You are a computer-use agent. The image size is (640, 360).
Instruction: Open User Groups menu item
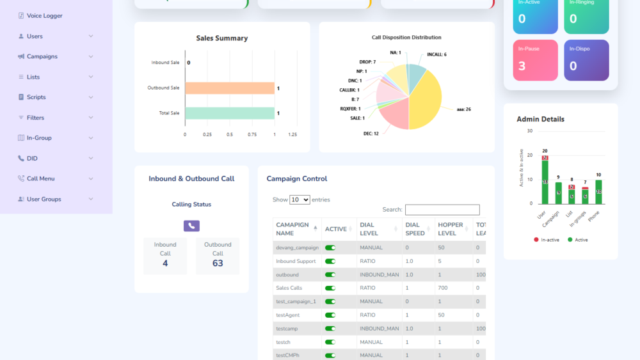[x=44, y=199]
